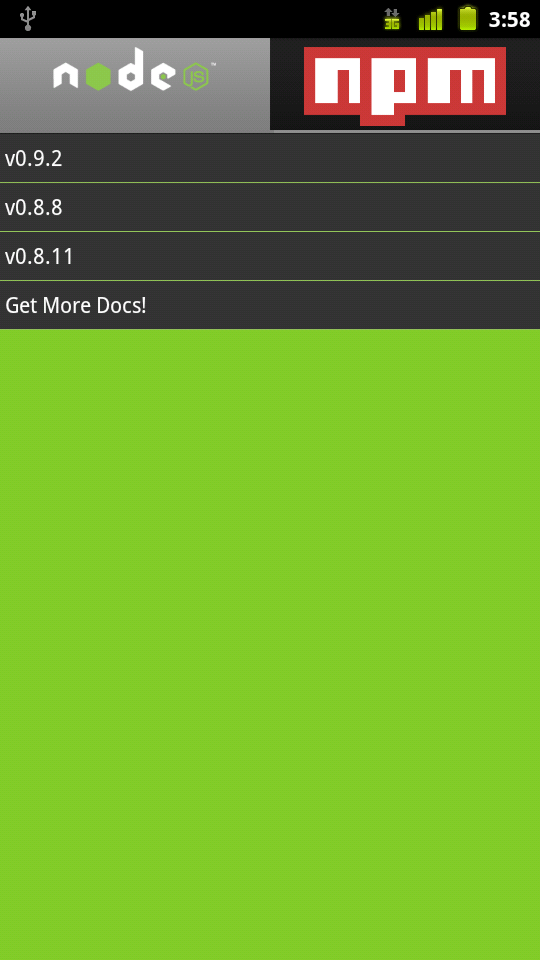Image resolution: width=540 pixels, height=960 pixels.
Task: Click the white letter e in node logo
Action: [162, 77]
